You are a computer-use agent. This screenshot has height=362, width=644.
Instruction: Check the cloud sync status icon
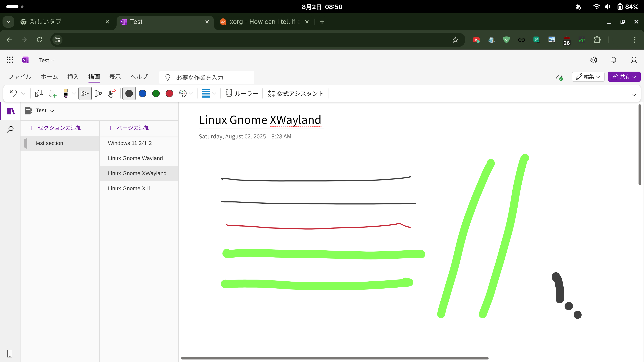point(559,77)
